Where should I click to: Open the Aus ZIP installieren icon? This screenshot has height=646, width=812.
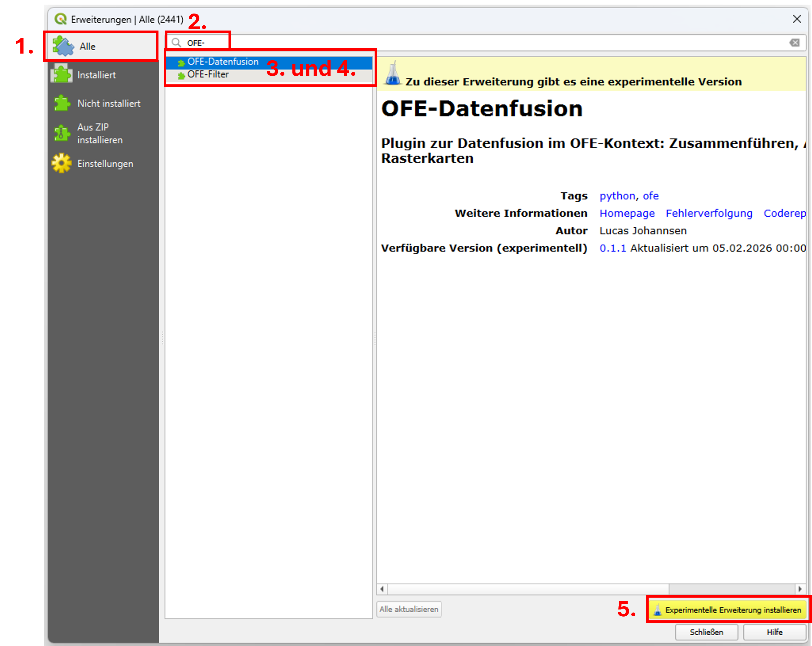tap(62, 133)
